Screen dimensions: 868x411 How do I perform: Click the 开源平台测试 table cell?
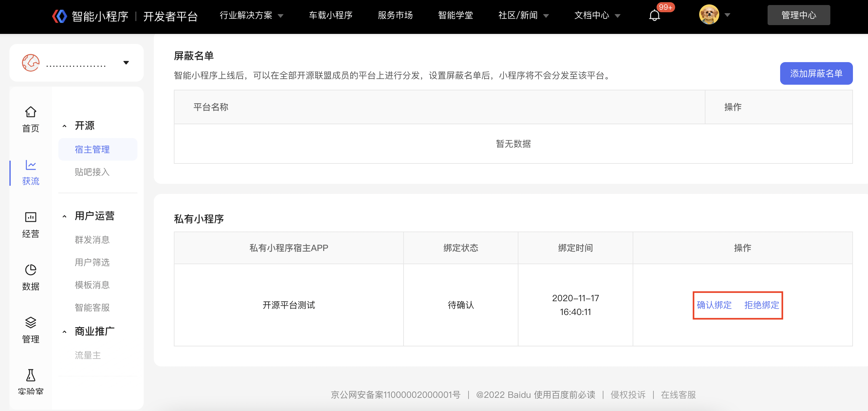click(289, 305)
